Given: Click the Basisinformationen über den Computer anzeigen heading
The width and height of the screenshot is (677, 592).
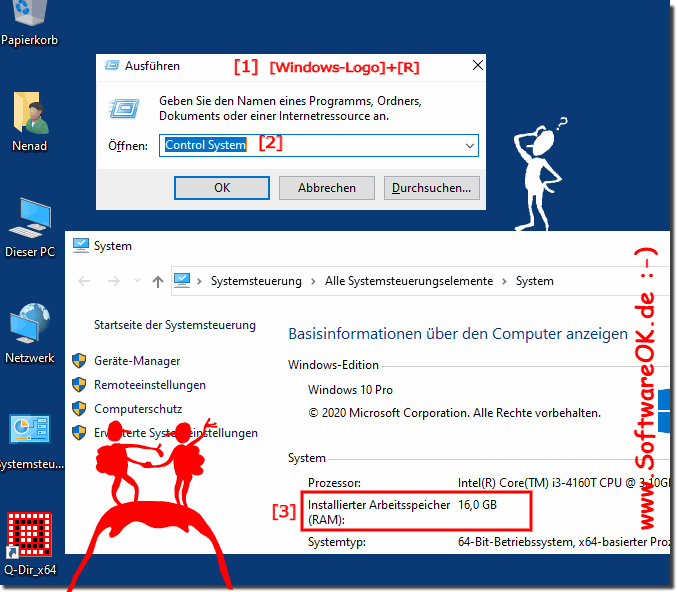Looking at the screenshot, I should (x=458, y=334).
